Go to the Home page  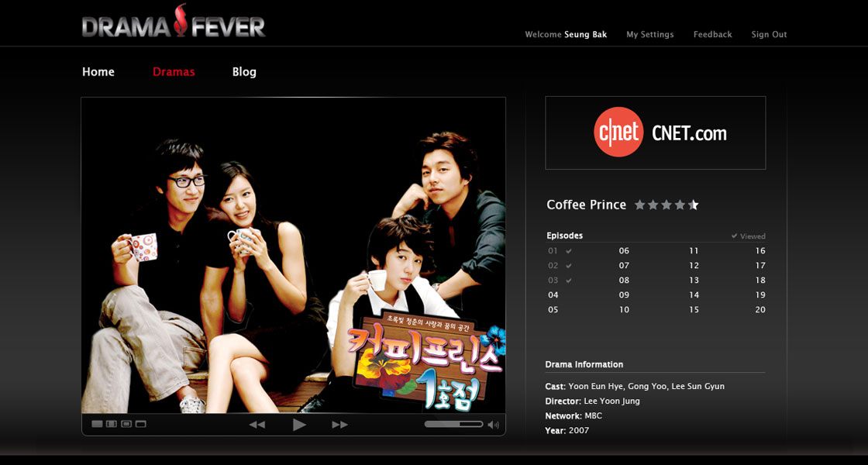98,72
